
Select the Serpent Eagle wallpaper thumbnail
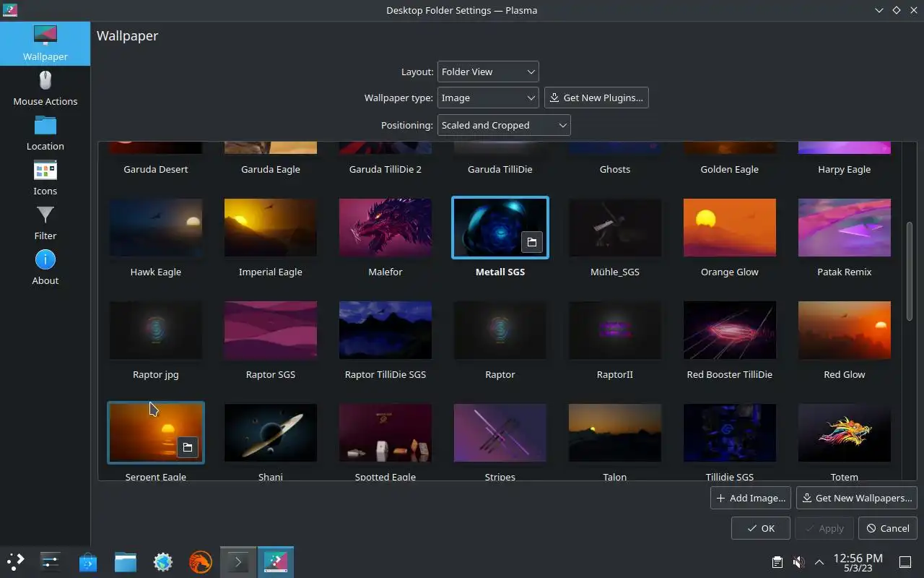click(155, 433)
